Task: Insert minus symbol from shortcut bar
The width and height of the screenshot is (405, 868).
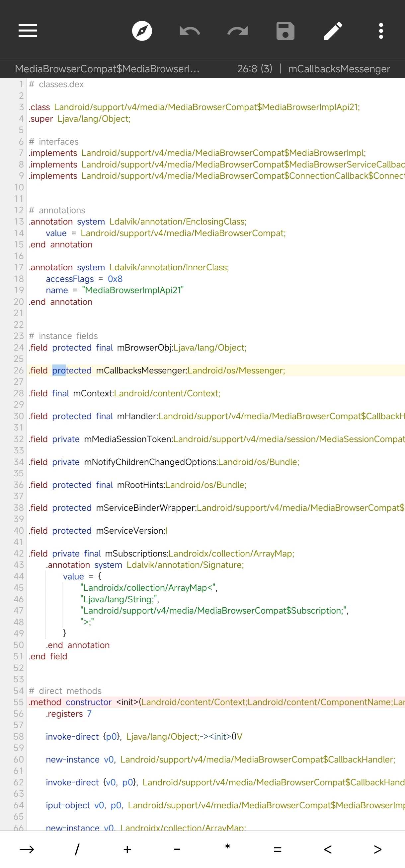Action: [x=177, y=849]
